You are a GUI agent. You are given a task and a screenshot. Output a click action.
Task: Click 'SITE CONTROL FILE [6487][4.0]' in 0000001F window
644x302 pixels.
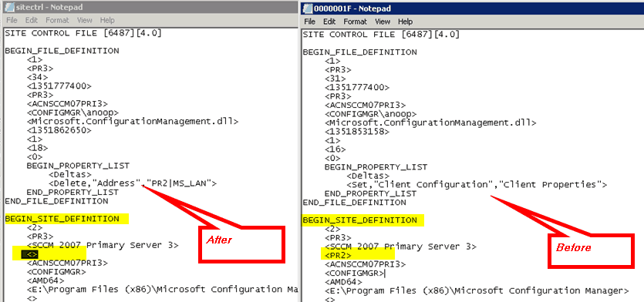(381, 35)
